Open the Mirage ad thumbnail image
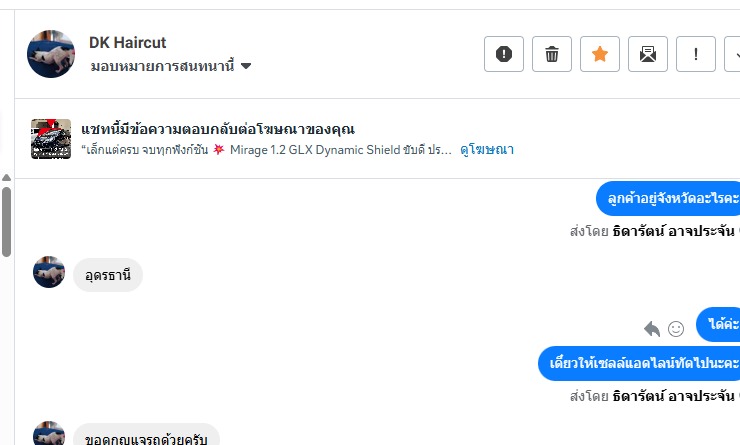Viewport: 740px width, 445px height. coord(51,139)
